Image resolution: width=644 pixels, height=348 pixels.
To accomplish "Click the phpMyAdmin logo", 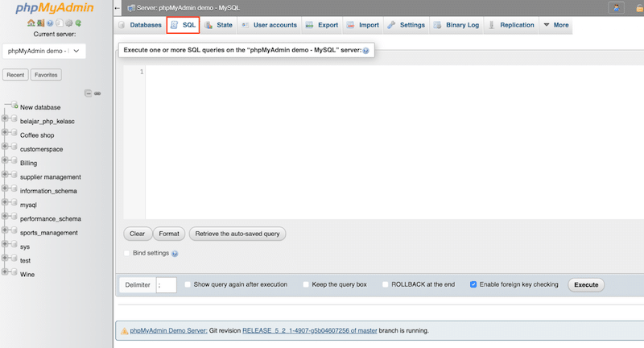I will [x=54, y=8].
